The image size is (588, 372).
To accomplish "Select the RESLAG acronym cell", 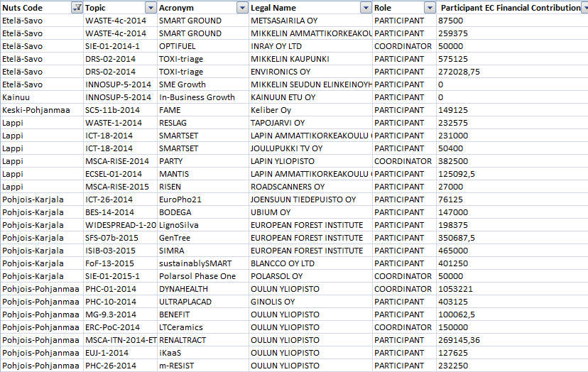I will [x=203, y=123].
